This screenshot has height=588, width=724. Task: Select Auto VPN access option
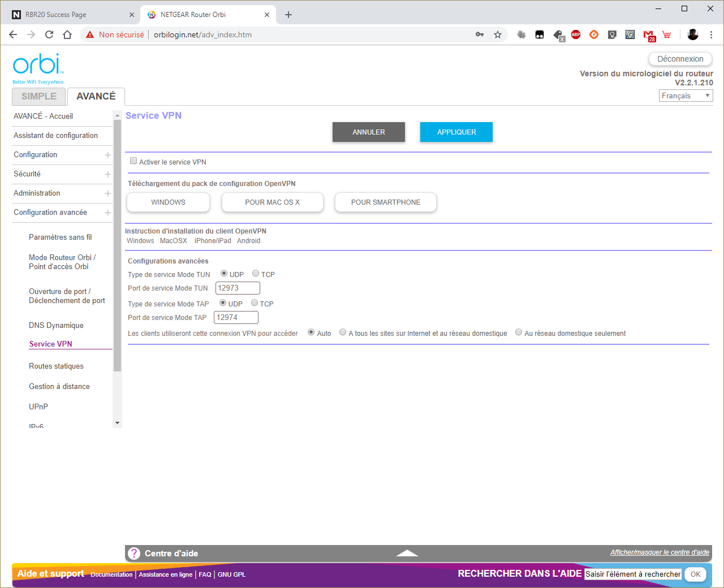click(x=311, y=332)
